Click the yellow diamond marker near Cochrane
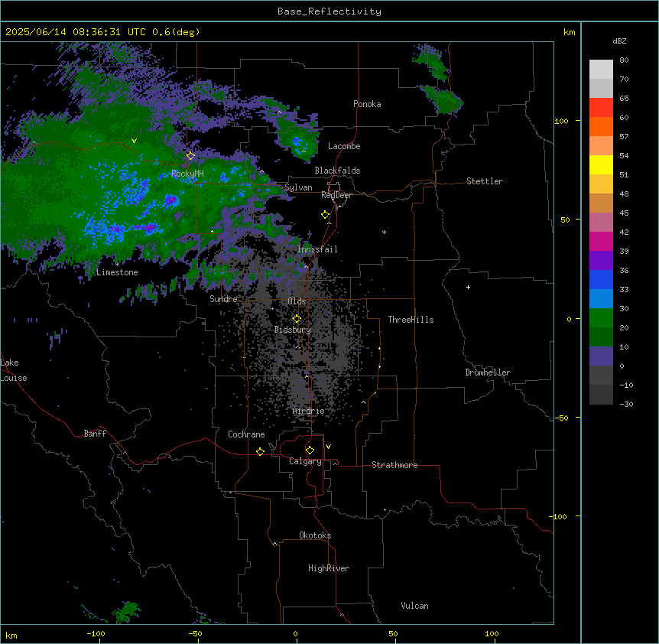This screenshot has width=659, height=644. tap(260, 451)
